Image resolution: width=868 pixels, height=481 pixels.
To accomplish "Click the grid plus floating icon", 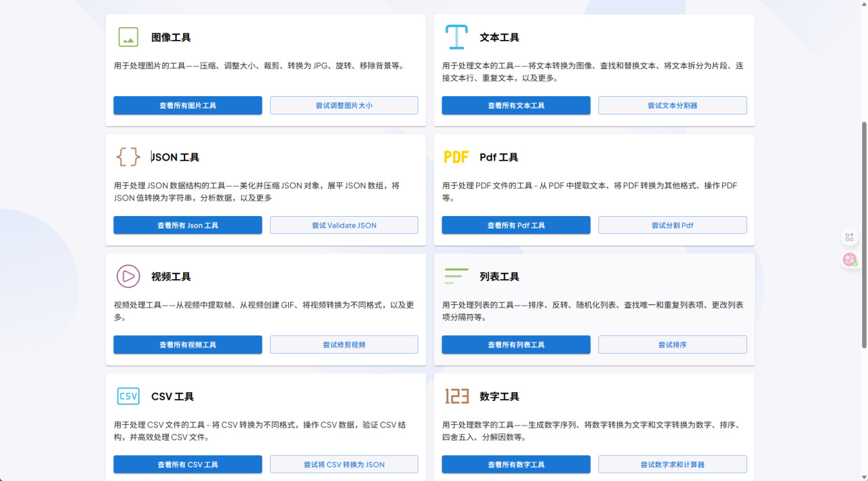I will (x=850, y=237).
